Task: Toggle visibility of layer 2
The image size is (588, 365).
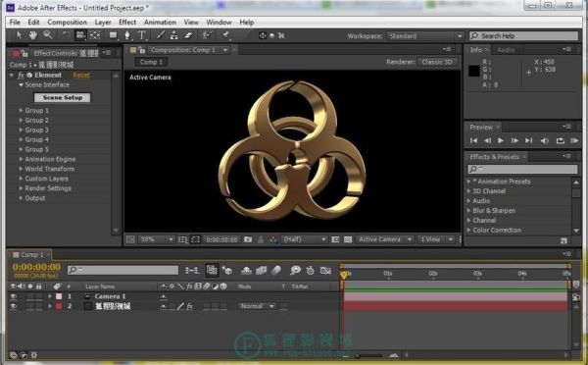Action: click(x=14, y=306)
